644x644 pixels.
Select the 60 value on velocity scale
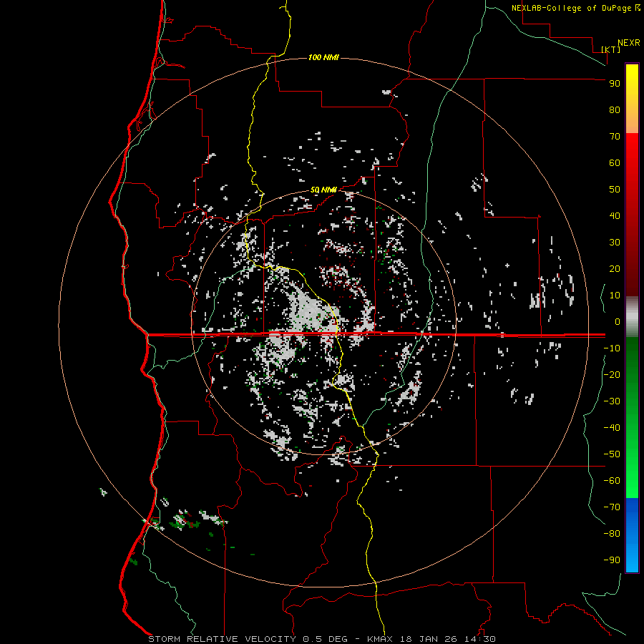[x=615, y=163]
